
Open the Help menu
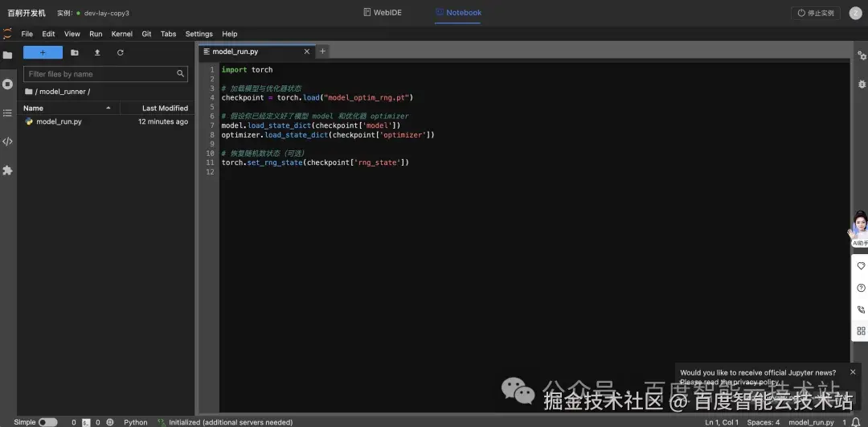pyautogui.click(x=230, y=34)
